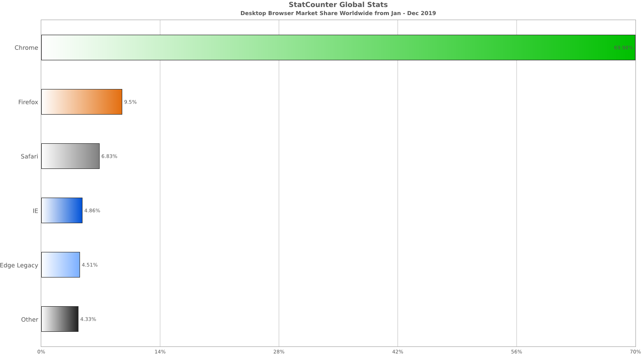Click the 9.5% value label
Viewport: 644px width, 362px height.
[130, 102]
